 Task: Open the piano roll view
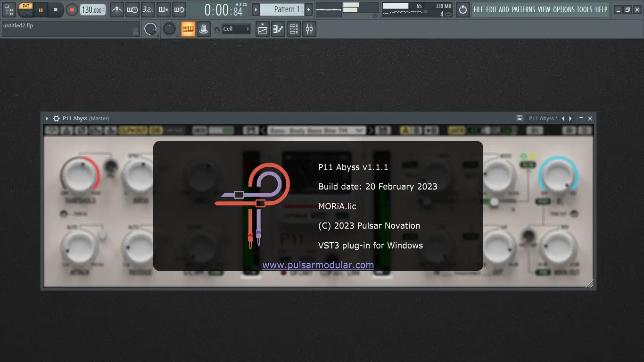click(278, 29)
